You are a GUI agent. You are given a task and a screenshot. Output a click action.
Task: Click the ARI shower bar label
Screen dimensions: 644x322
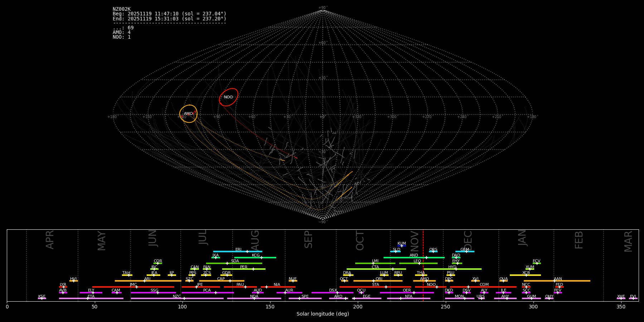point(147,279)
